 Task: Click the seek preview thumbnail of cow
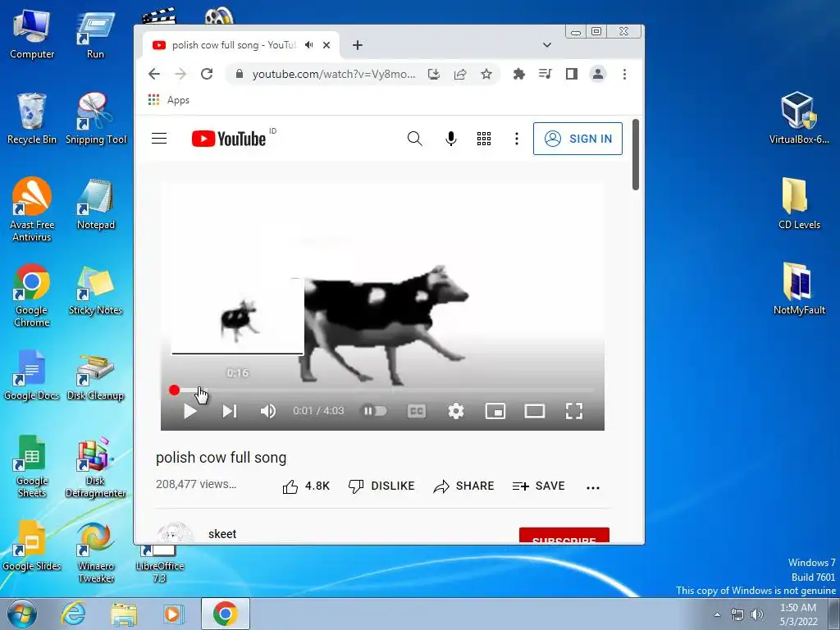pos(237,316)
